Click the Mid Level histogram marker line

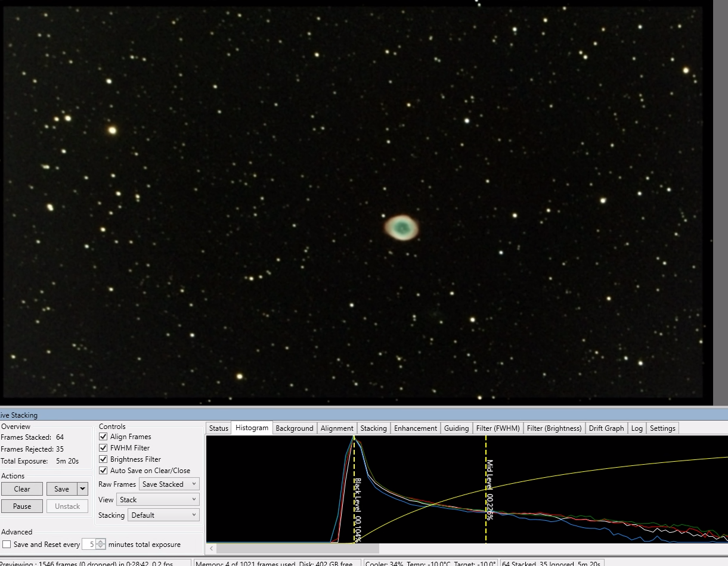coord(486,489)
